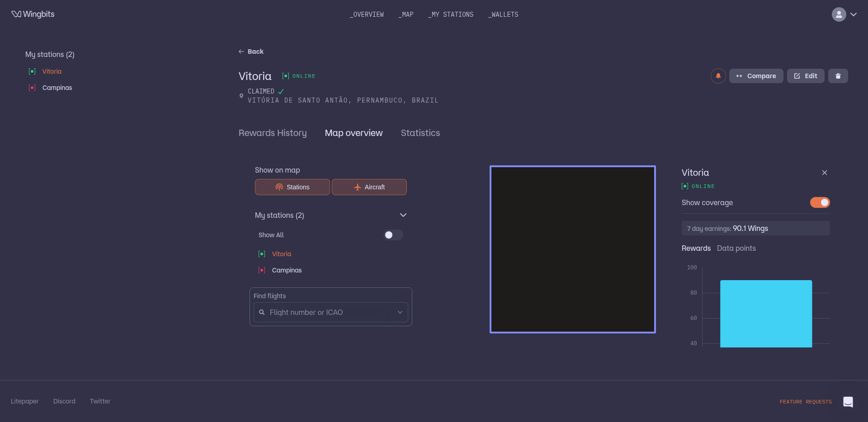868x422 pixels.
Task: Click the notification bell icon
Action: pyautogui.click(x=718, y=76)
